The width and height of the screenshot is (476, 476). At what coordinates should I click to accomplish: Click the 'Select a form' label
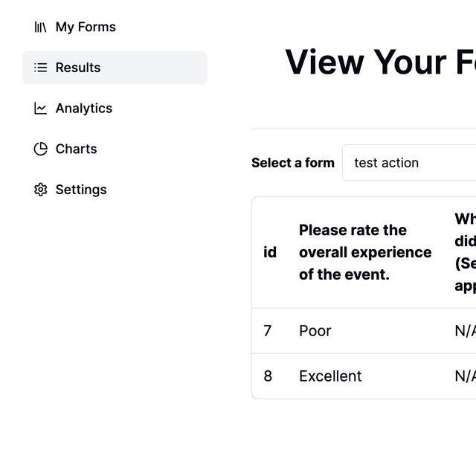(x=293, y=163)
